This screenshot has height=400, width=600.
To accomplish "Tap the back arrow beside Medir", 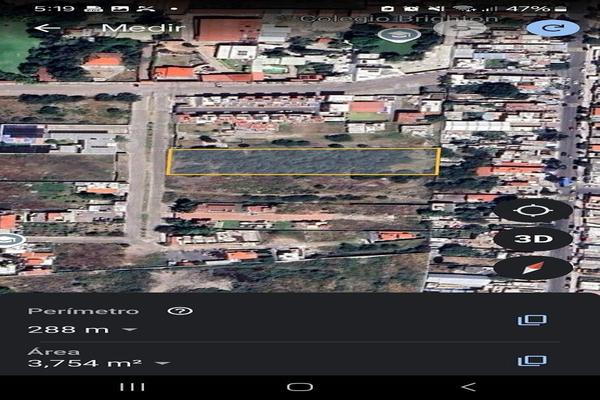I will point(47,28).
